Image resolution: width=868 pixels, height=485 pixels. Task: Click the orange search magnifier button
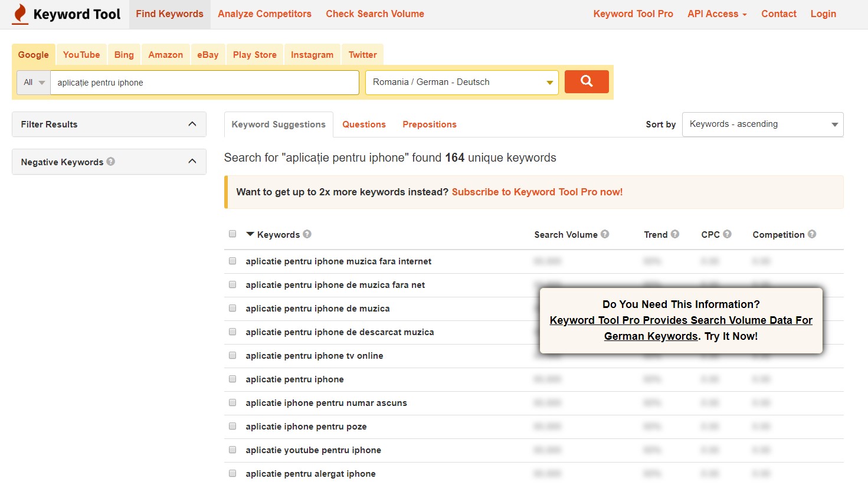click(x=587, y=82)
